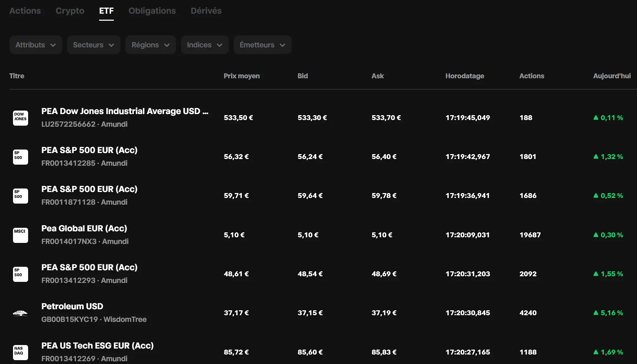Click actions count 19687
The width and height of the screenshot is (637, 364).
pyautogui.click(x=530, y=235)
